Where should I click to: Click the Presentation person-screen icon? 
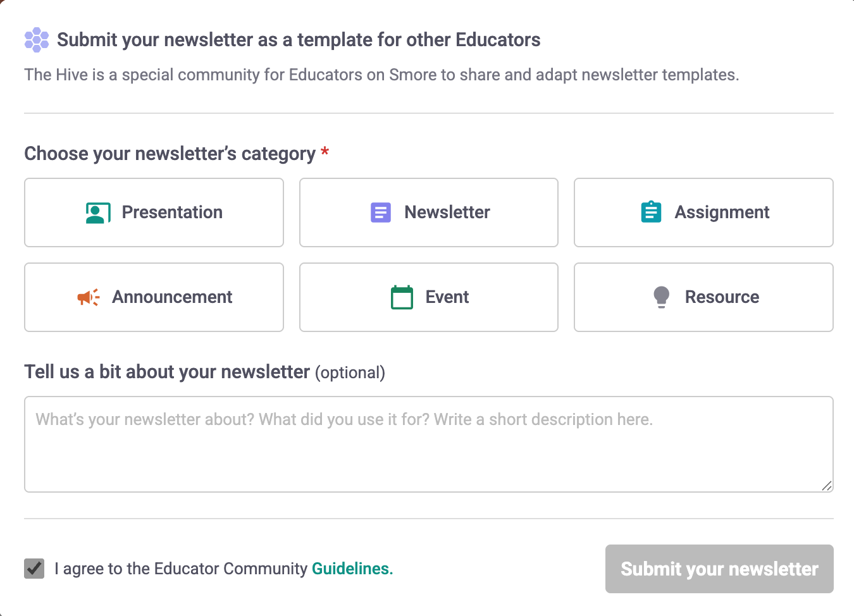[x=98, y=213]
